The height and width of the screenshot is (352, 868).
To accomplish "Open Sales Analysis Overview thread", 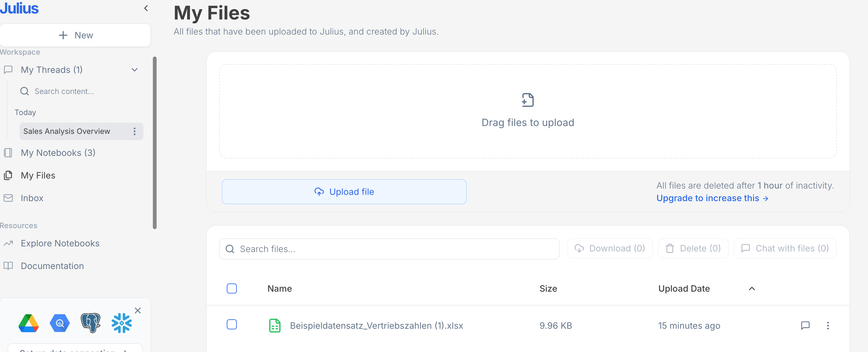I will [x=67, y=131].
